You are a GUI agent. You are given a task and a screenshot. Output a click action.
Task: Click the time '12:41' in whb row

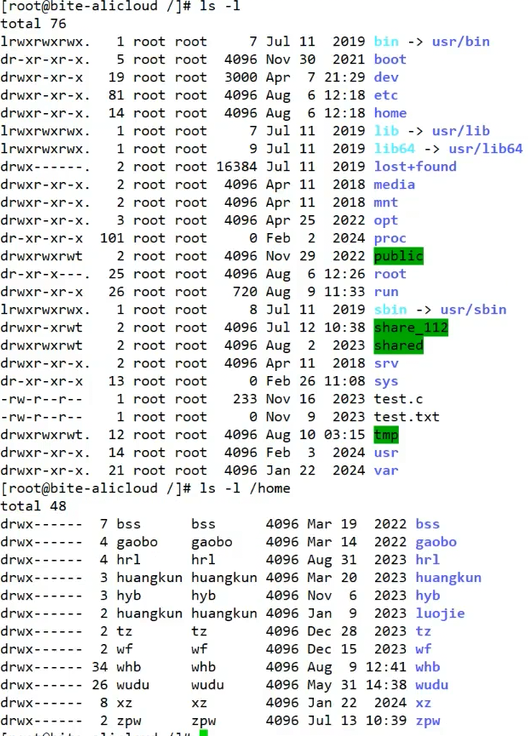tap(386, 667)
